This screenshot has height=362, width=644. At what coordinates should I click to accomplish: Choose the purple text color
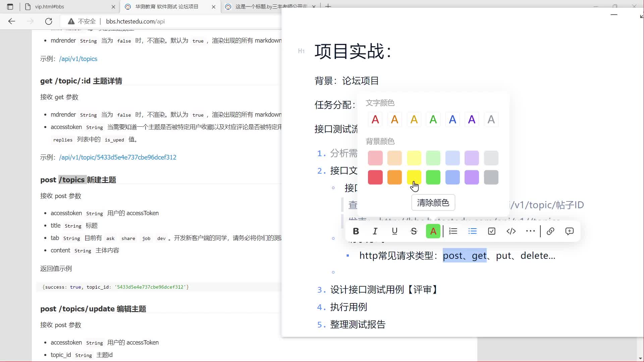[x=472, y=119]
